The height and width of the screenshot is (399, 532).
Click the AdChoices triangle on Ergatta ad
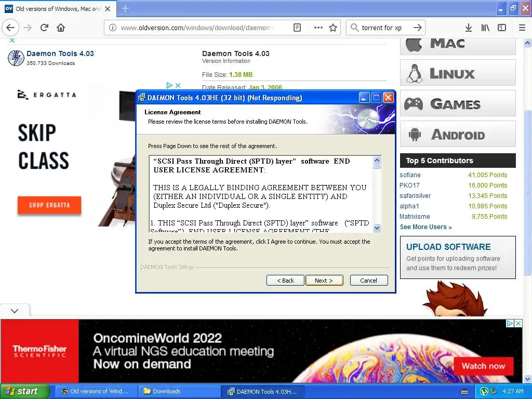tap(169, 86)
